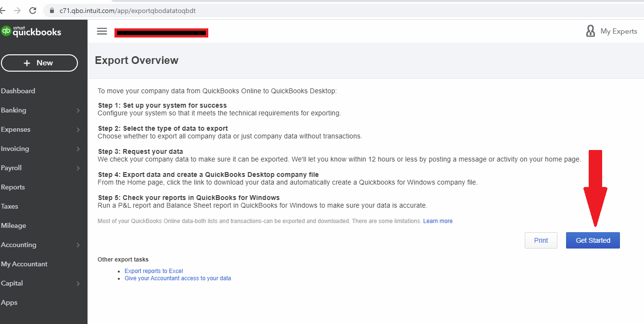The image size is (644, 324).
Task: Open Invoicing in the sidebar
Action: [x=15, y=149]
